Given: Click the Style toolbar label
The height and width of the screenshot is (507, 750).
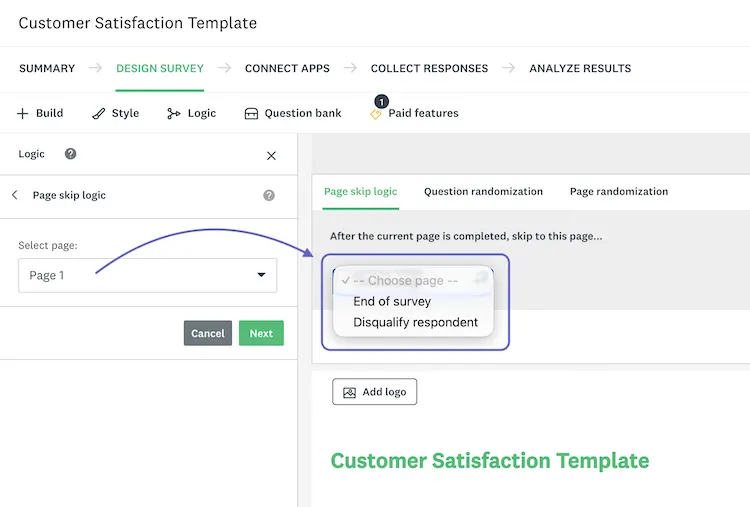Looking at the screenshot, I should point(125,113).
